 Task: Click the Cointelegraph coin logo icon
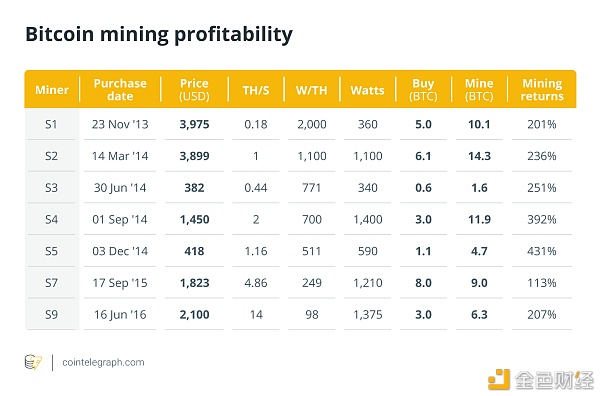(x=33, y=362)
